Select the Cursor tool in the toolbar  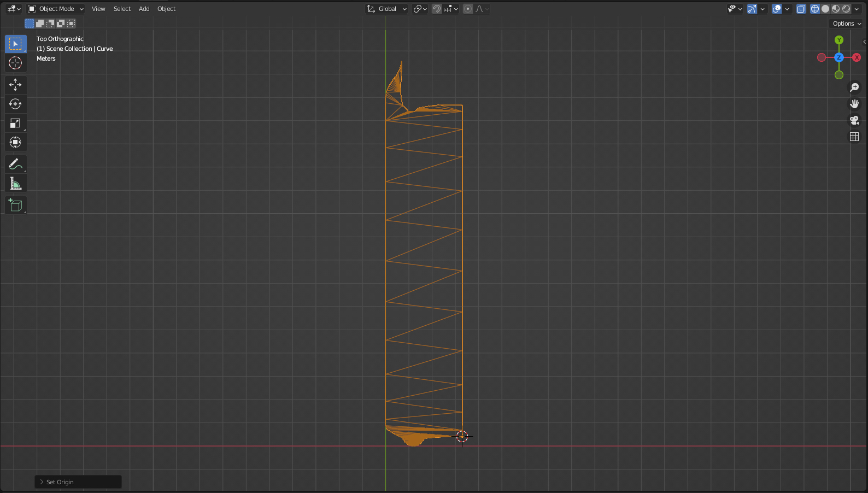15,63
